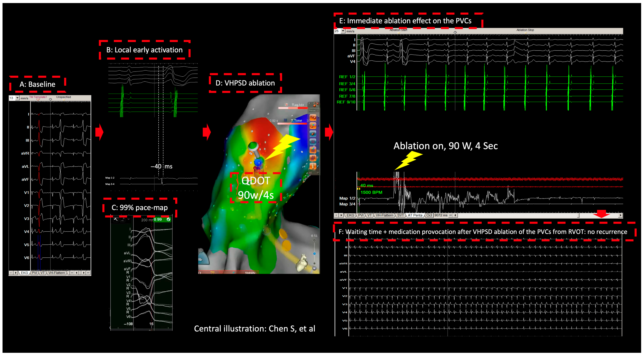Click the white hollow arrow marker on the baseline ruler
Screen dimensions: 644x356
(x=50, y=99)
